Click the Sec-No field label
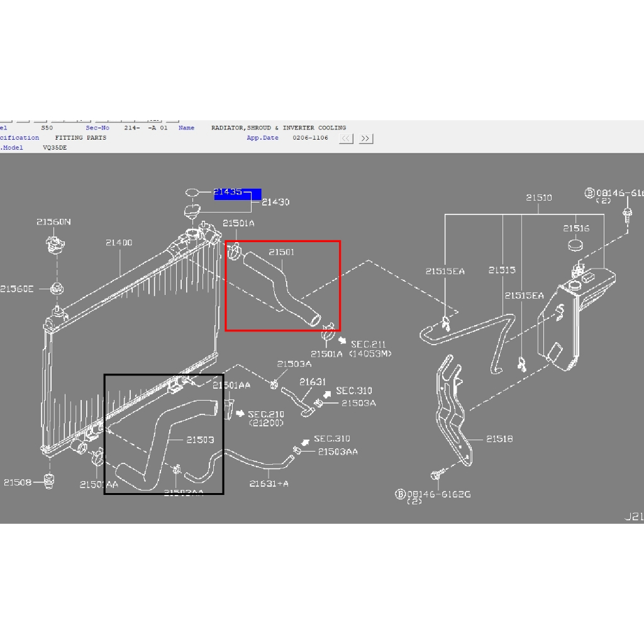Screen dimensions: 644x644 tap(97, 128)
